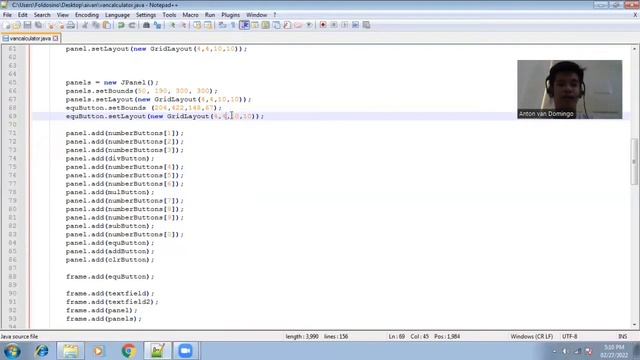Click the Print toolbar icon
The height and width of the screenshot is (360, 640).
[x=71, y=25]
